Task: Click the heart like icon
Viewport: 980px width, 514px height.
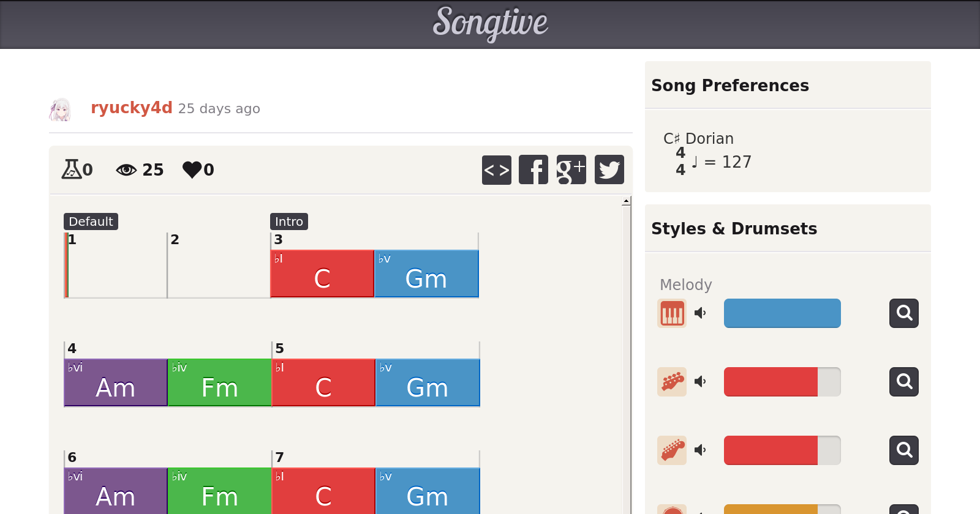Action: (192, 169)
